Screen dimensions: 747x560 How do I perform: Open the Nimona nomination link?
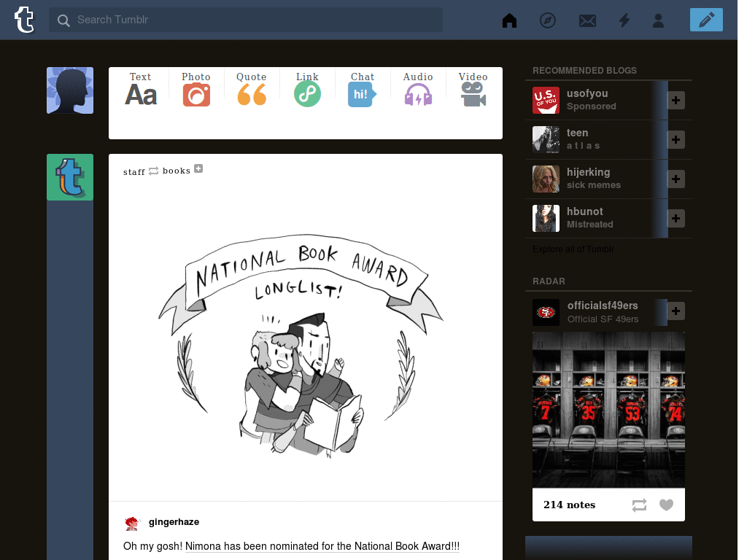tap(322, 546)
